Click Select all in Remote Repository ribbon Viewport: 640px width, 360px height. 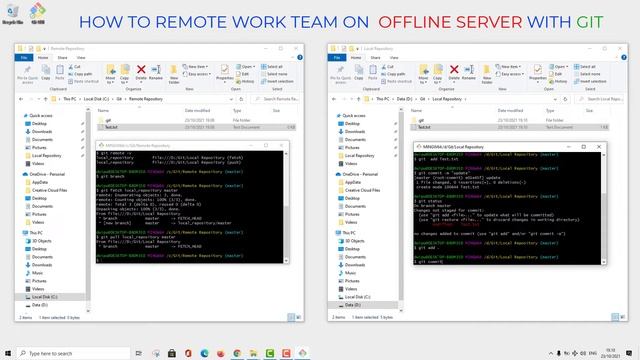pyautogui.click(x=272, y=67)
